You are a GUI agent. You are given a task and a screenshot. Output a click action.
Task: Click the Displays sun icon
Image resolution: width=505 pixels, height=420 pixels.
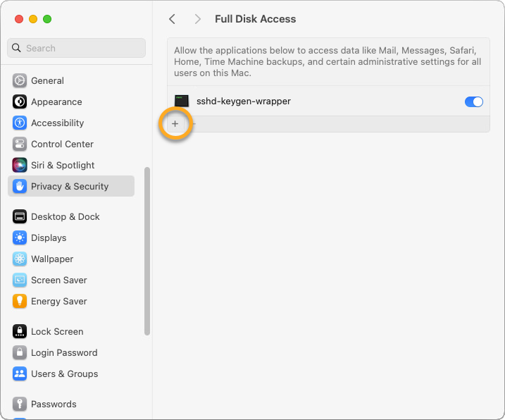pyautogui.click(x=20, y=238)
